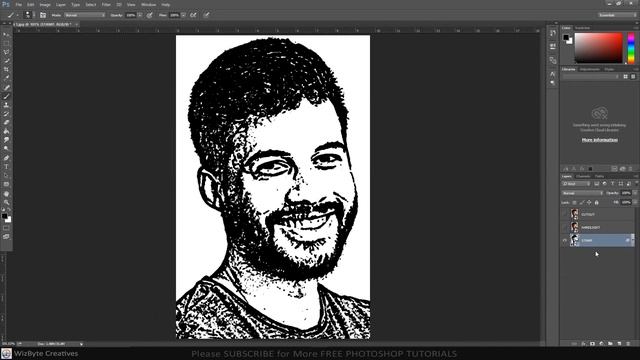Open the layer filter Kind dropdown
The image size is (640, 360).
(x=576, y=184)
